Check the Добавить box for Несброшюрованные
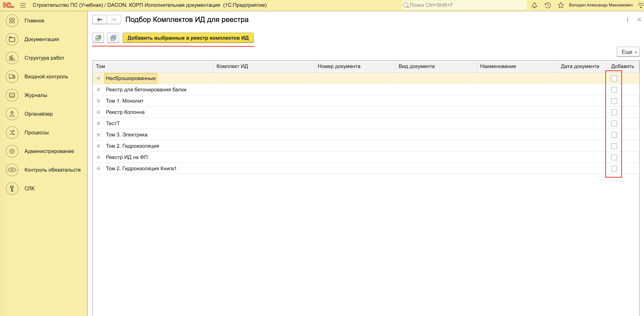 (x=614, y=78)
